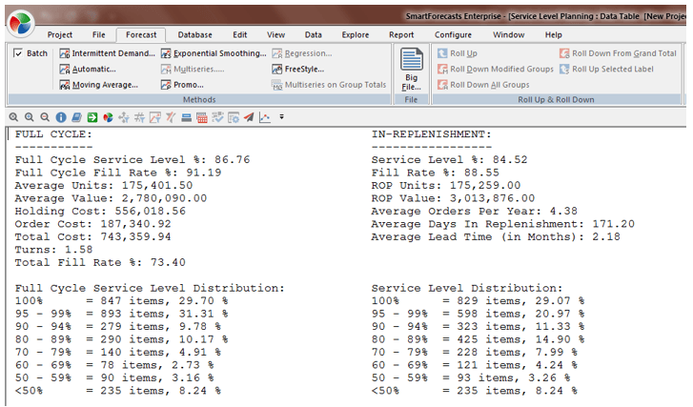Click Multiseries on Group Totals

tap(329, 85)
